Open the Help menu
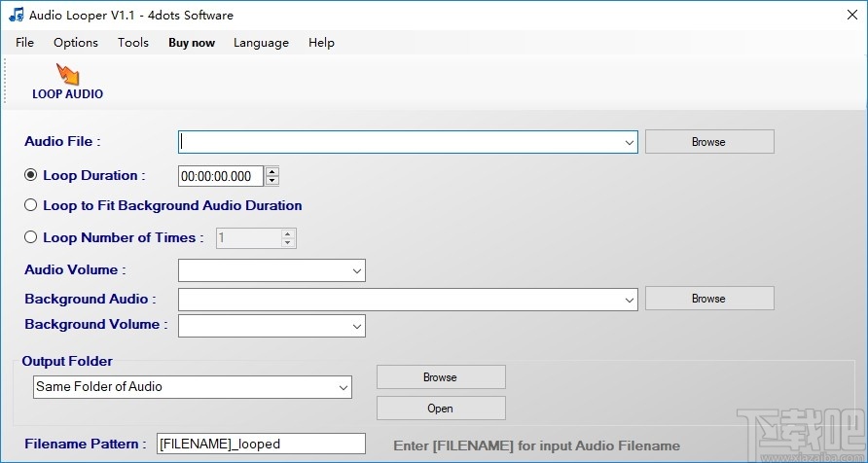The width and height of the screenshot is (868, 463). pos(321,43)
